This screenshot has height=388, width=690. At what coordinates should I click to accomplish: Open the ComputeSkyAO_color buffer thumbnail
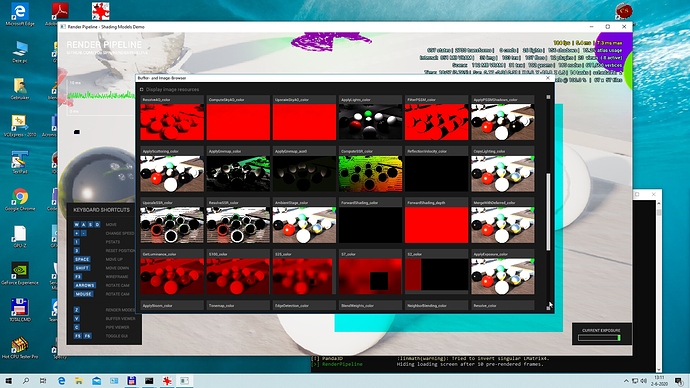(x=238, y=122)
